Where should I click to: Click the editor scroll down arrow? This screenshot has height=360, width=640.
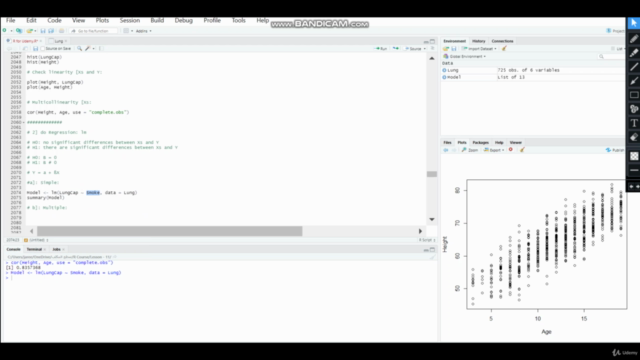pos(432,220)
